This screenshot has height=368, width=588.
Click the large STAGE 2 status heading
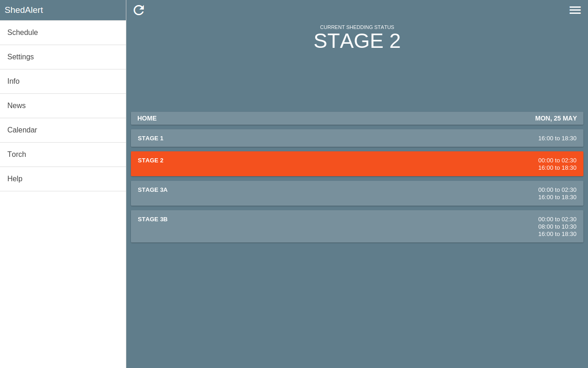357,41
